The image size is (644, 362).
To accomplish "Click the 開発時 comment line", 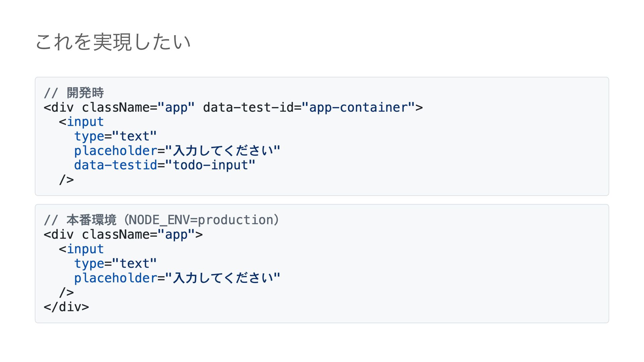I will point(74,93).
